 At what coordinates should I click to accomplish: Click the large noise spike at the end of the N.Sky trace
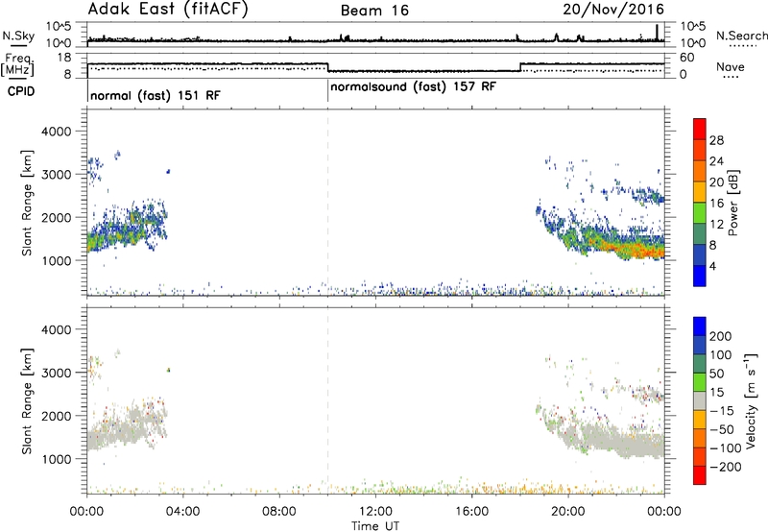[x=657, y=33]
